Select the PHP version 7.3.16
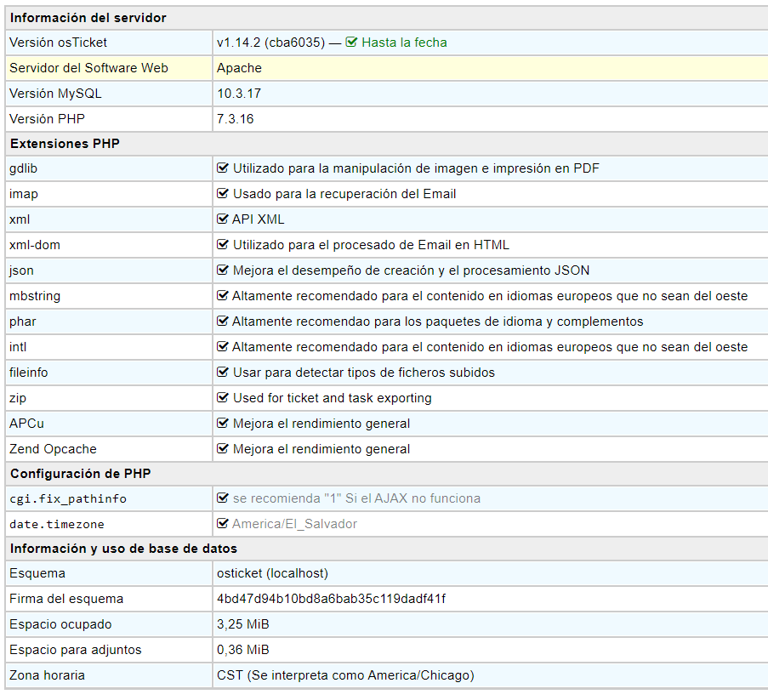768x700 pixels. pyautogui.click(x=235, y=119)
